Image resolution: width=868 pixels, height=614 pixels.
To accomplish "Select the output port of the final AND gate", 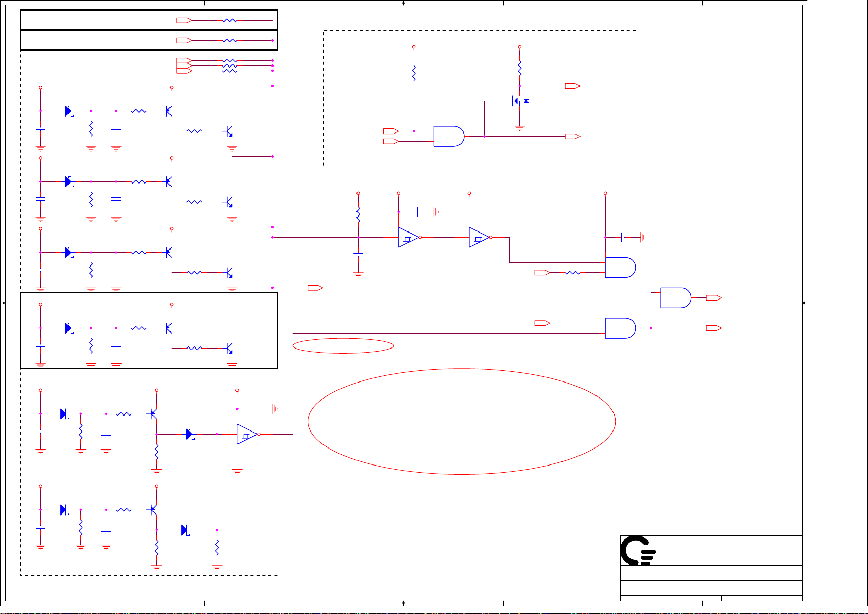I will click(714, 298).
